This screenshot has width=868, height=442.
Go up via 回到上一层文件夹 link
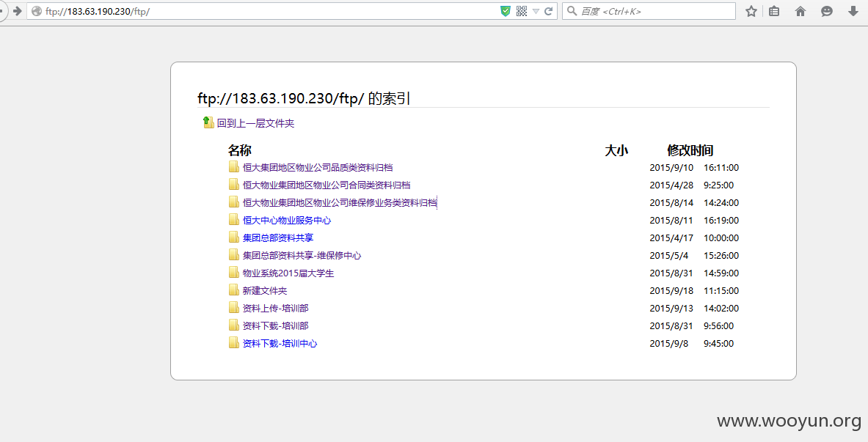(x=255, y=123)
